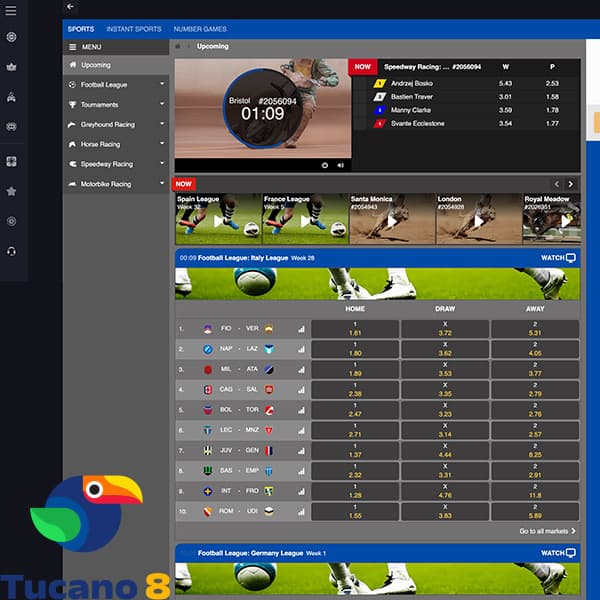The width and height of the screenshot is (600, 600).
Task: Select home odds 1.61 for FIO - VER
Action: pyautogui.click(x=354, y=328)
